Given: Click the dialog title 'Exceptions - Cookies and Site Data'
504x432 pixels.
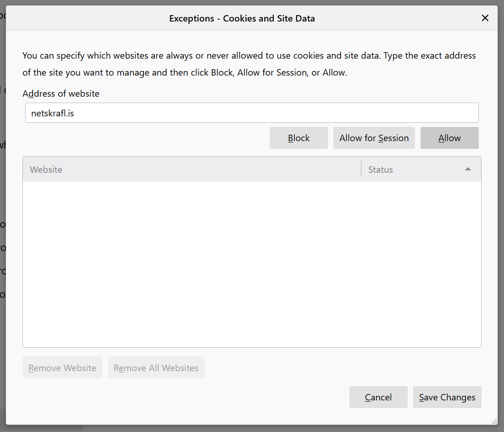Looking at the screenshot, I should [242, 19].
